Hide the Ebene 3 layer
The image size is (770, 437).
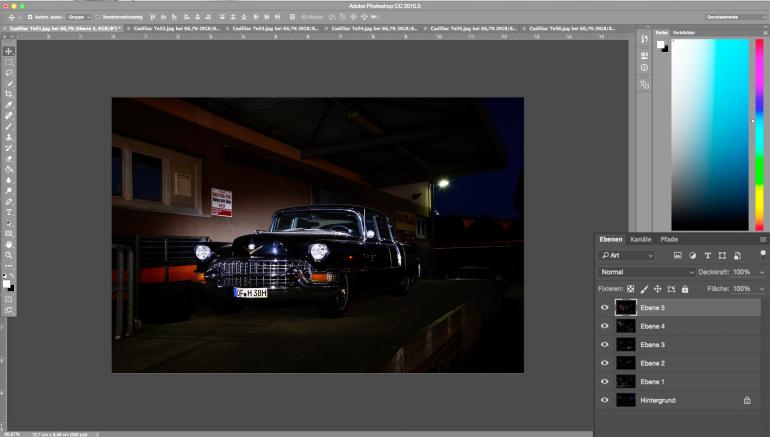coord(605,344)
